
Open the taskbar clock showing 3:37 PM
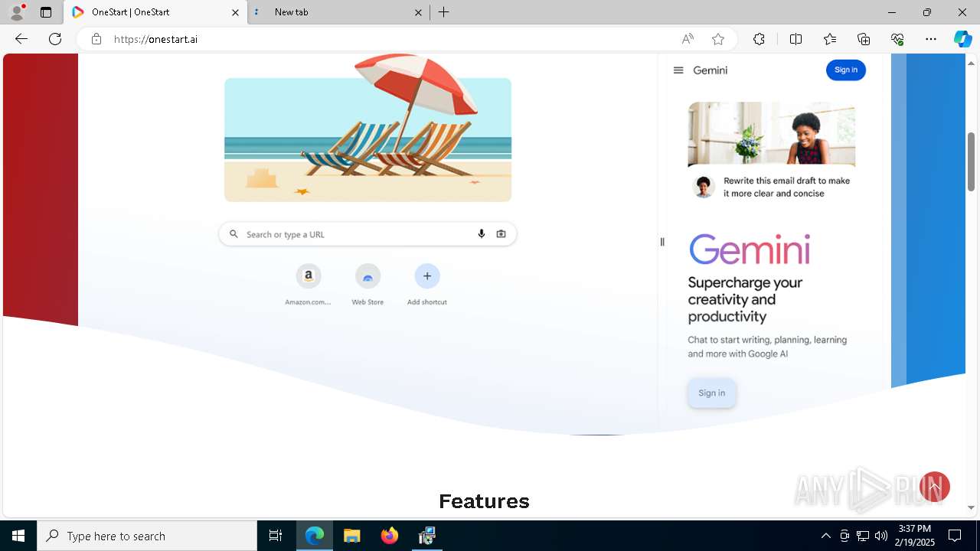click(x=915, y=536)
